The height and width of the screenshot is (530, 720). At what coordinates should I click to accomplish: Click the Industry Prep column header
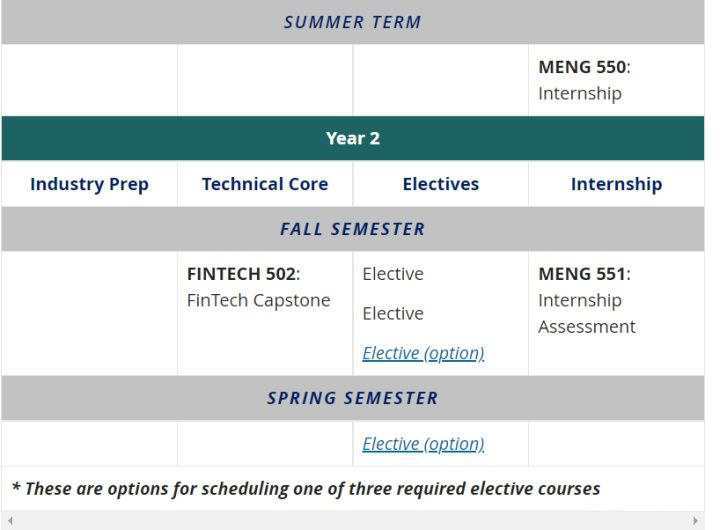coord(89,184)
